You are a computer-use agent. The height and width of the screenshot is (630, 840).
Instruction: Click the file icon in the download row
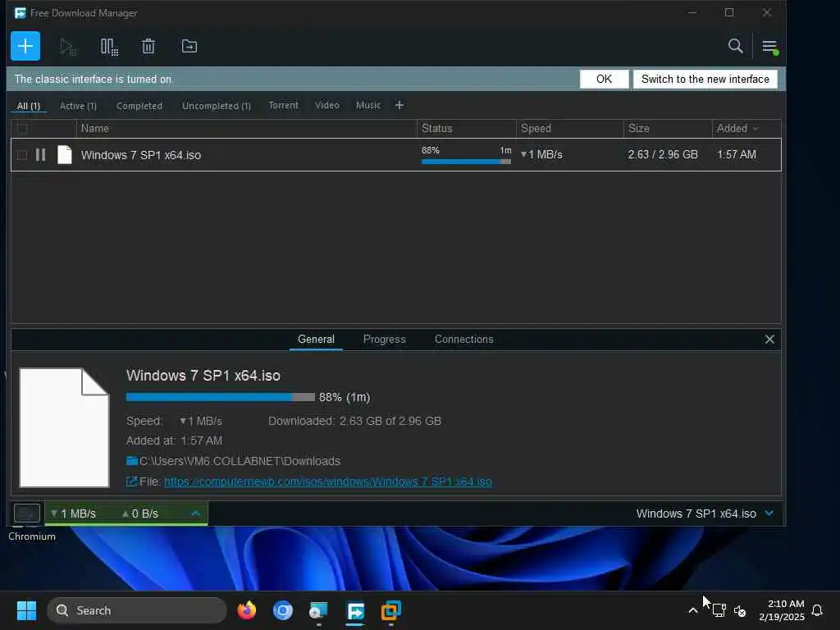pyautogui.click(x=65, y=155)
